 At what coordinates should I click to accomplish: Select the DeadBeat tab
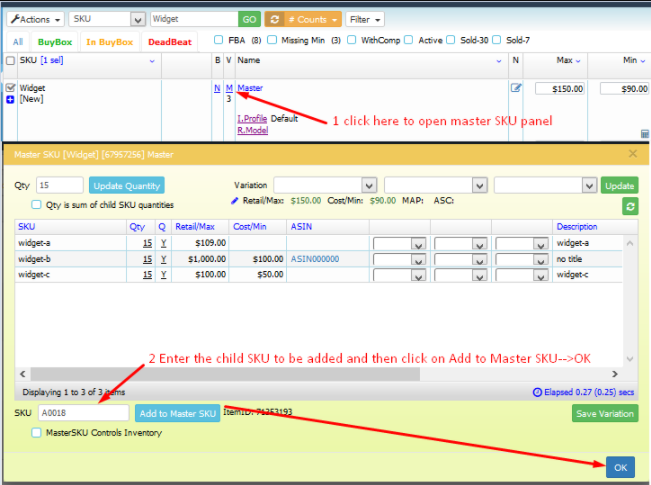click(x=171, y=41)
